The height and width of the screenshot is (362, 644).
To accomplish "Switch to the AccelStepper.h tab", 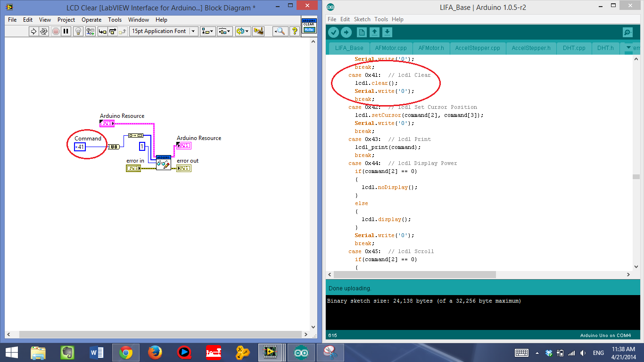I will point(531,48).
